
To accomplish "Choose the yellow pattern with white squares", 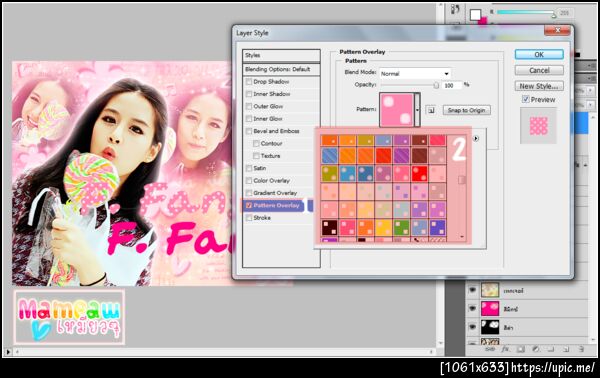I will tap(383, 228).
